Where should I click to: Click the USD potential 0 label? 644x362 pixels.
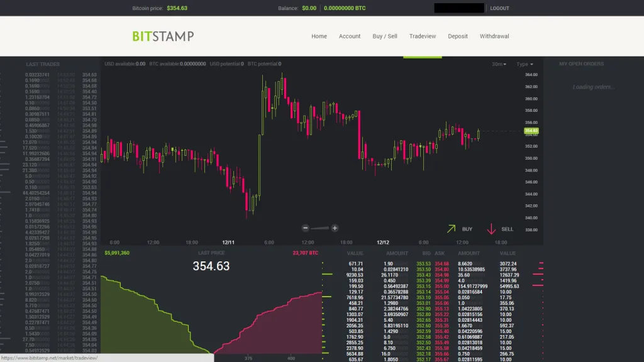(226, 64)
